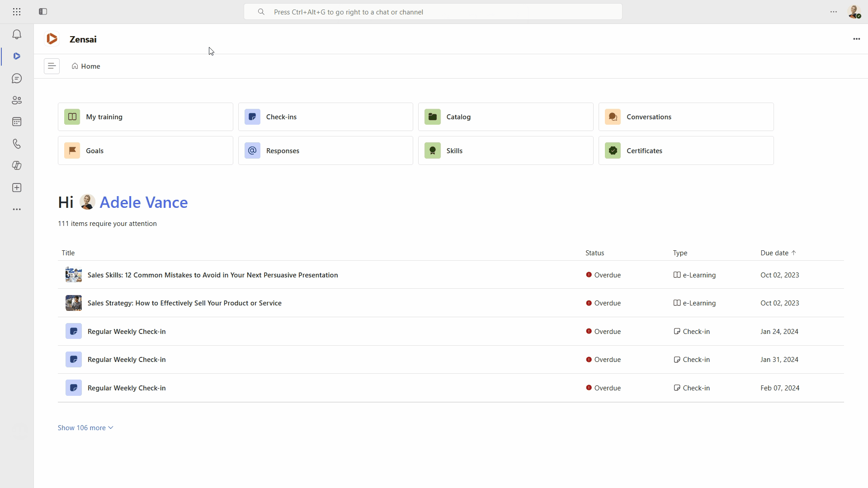
Task: Focus the Teams search box
Action: tap(433, 12)
